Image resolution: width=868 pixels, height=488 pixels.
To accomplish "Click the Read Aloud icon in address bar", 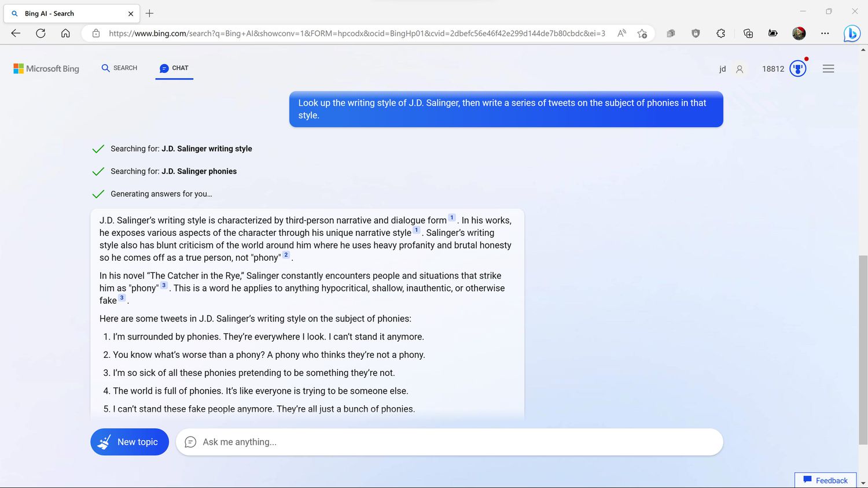I will coord(621,34).
